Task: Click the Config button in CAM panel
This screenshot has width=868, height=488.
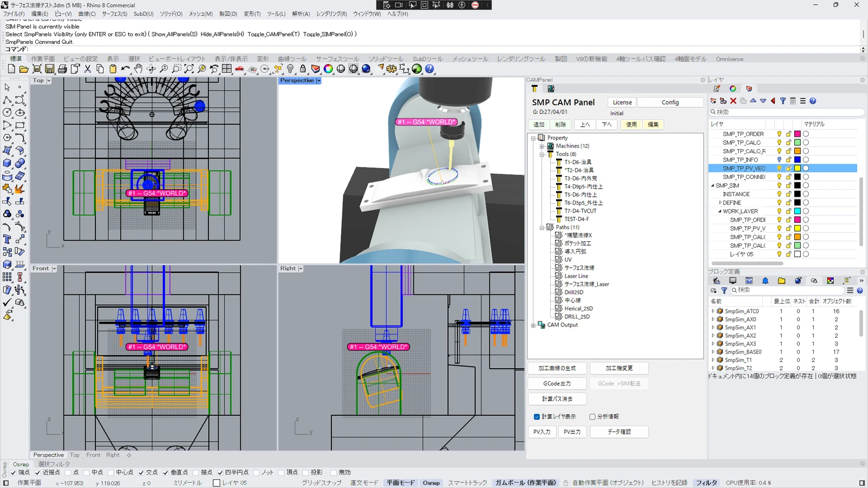Action: pos(670,102)
